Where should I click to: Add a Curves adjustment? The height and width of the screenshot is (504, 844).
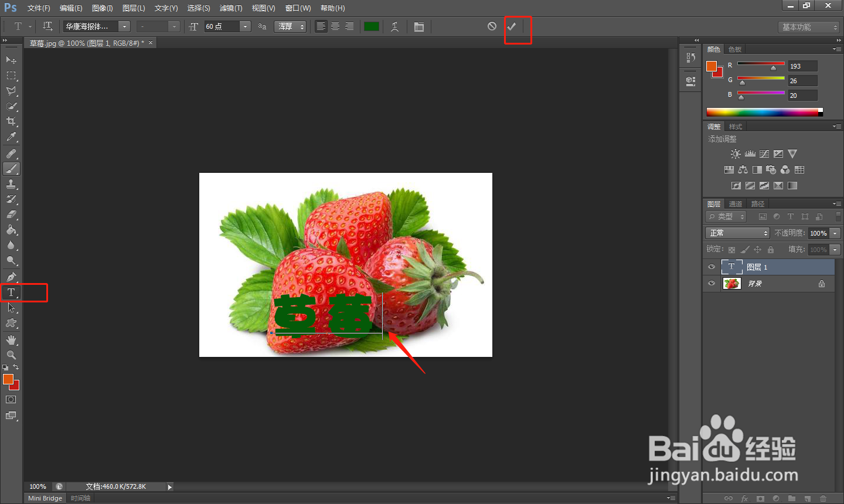click(764, 154)
